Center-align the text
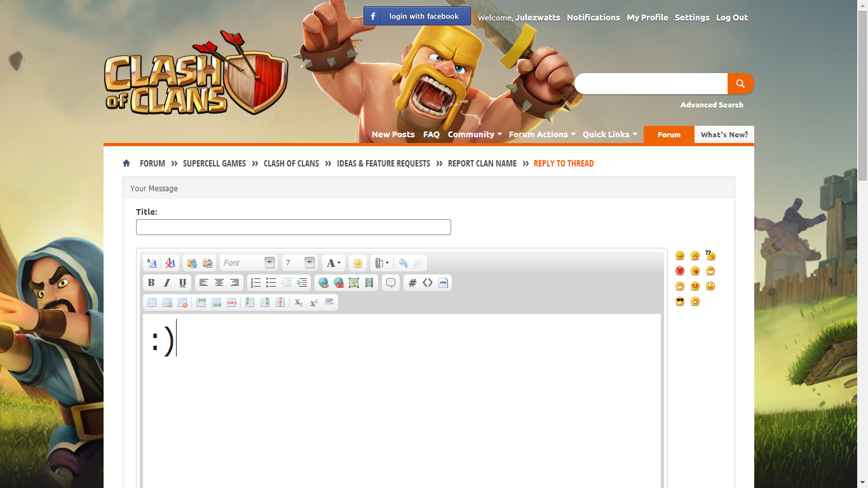 [219, 283]
